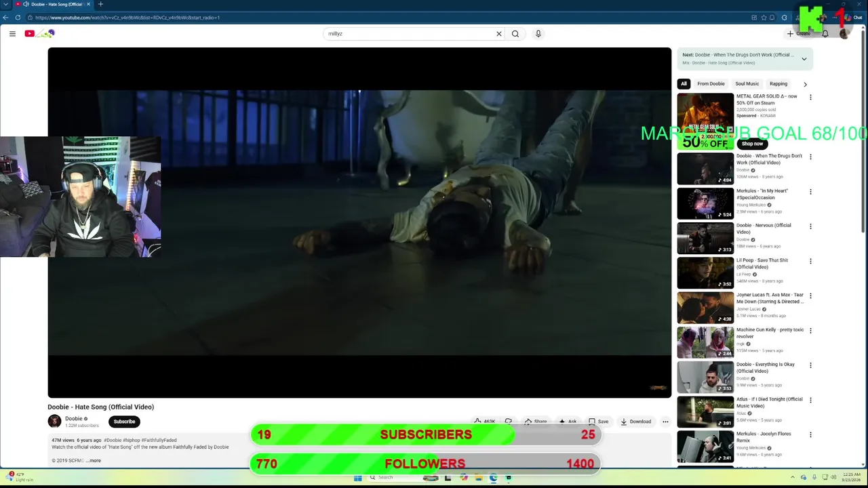868x488 pixels.
Task: Open the Joyner Lucas Tear Me Down thumbnail
Action: pos(705,308)
